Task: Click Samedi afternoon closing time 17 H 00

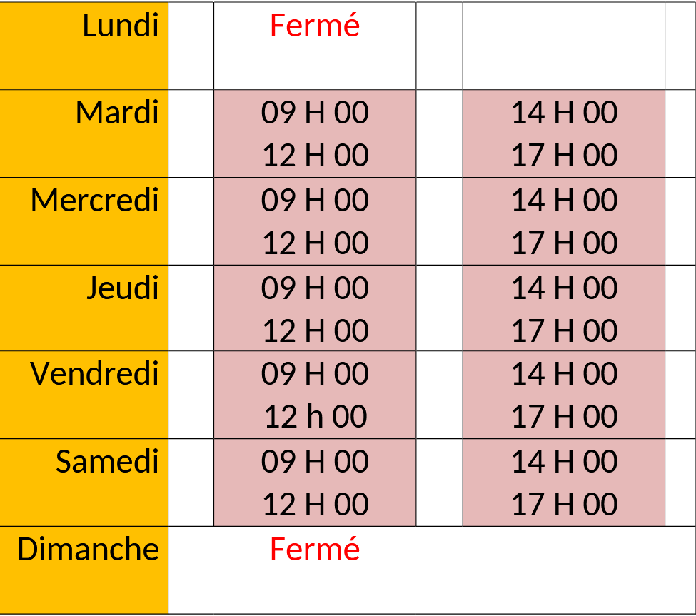Action: [564, 505]
